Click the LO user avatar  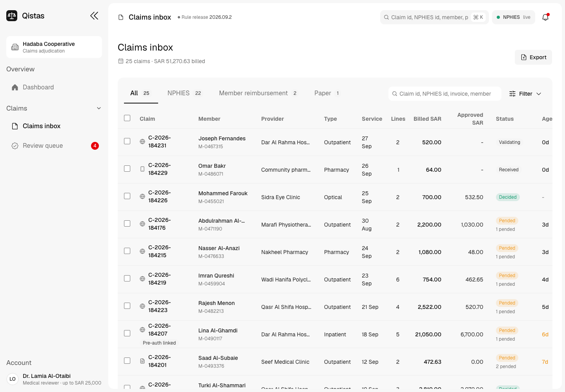[x=13, y=379]
